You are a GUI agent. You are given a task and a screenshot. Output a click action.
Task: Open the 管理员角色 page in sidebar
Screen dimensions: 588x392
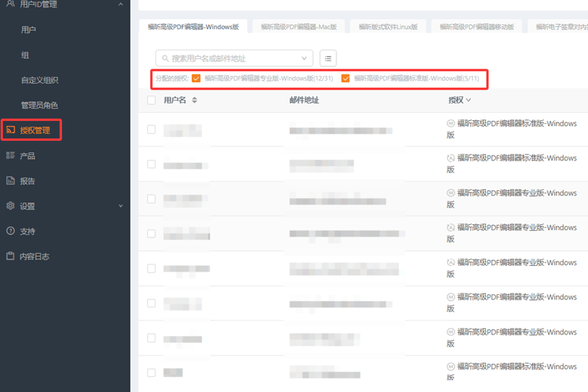(x=39, y=106)
